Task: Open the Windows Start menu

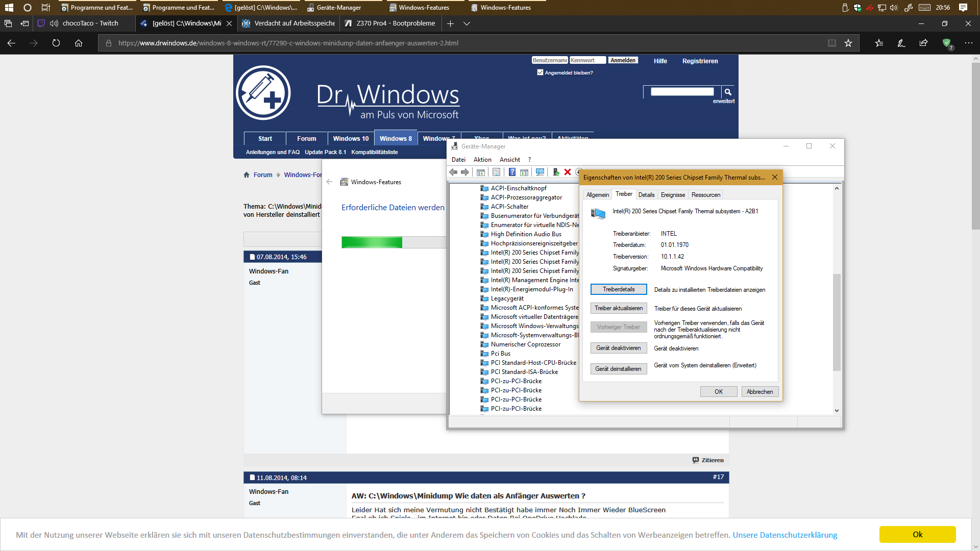Action: point(9,8)
